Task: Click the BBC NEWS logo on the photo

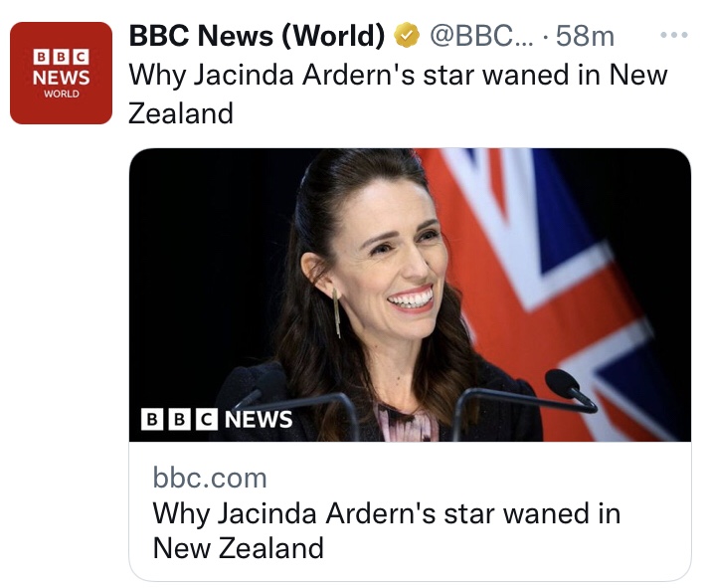Action: click(x=217, y=419)
